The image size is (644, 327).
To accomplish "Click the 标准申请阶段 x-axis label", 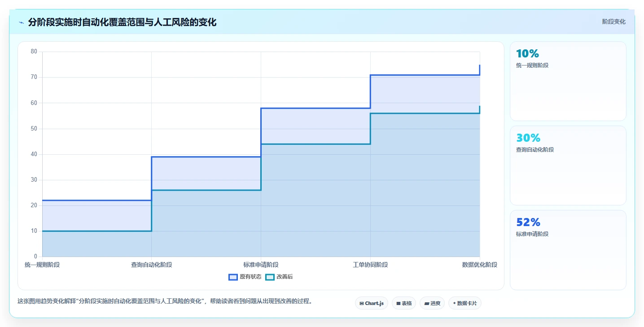I will pos(261,265).
